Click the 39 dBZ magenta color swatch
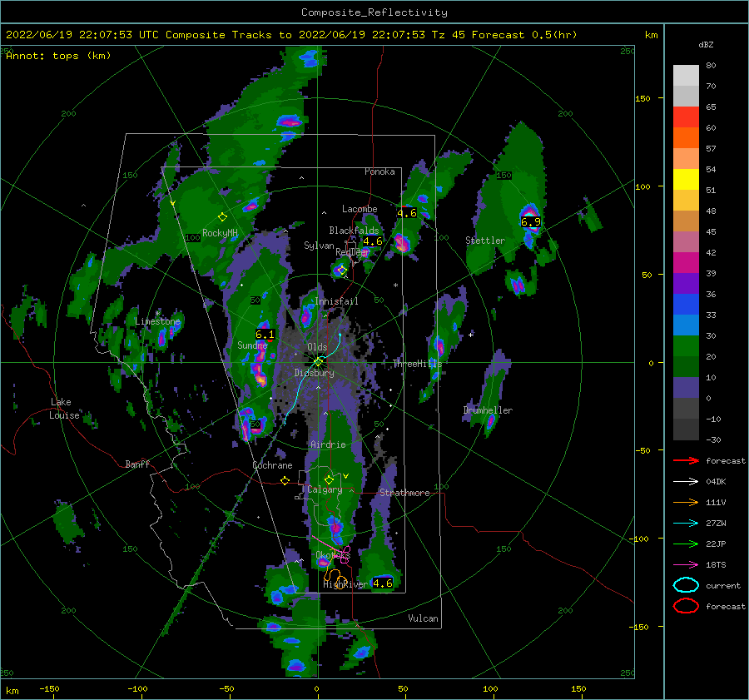 point(686,263)
